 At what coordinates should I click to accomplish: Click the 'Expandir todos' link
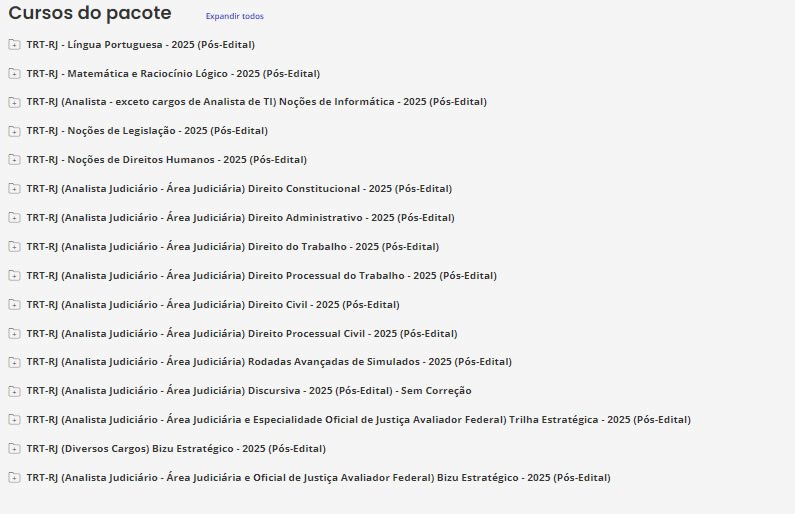pyautogui.click(x=234, y=17)
